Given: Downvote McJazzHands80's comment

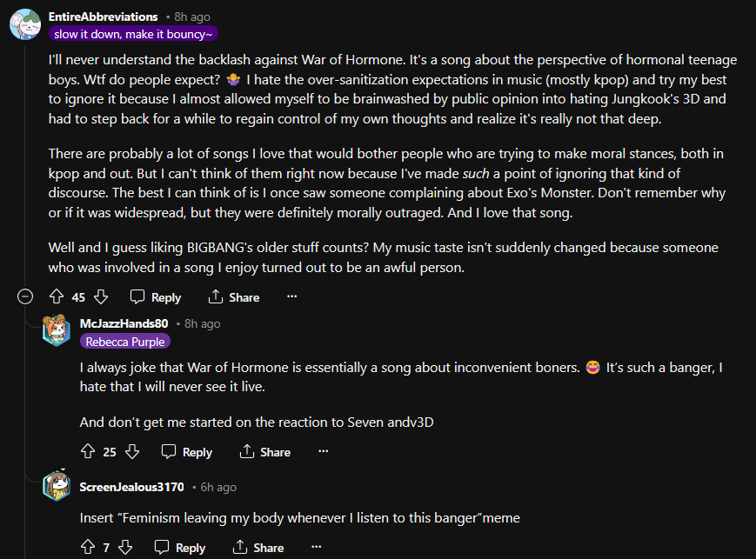Looking at the screenshot, I should click(131, 452).
